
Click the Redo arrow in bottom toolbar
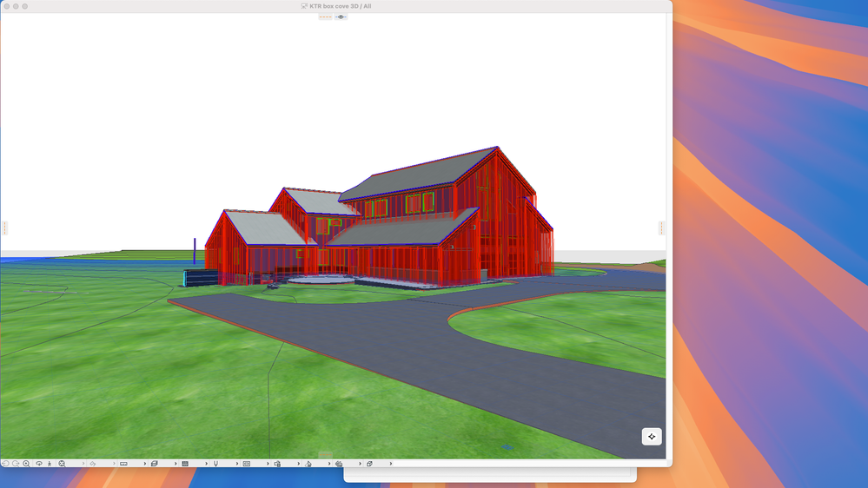tap(16, 464)
